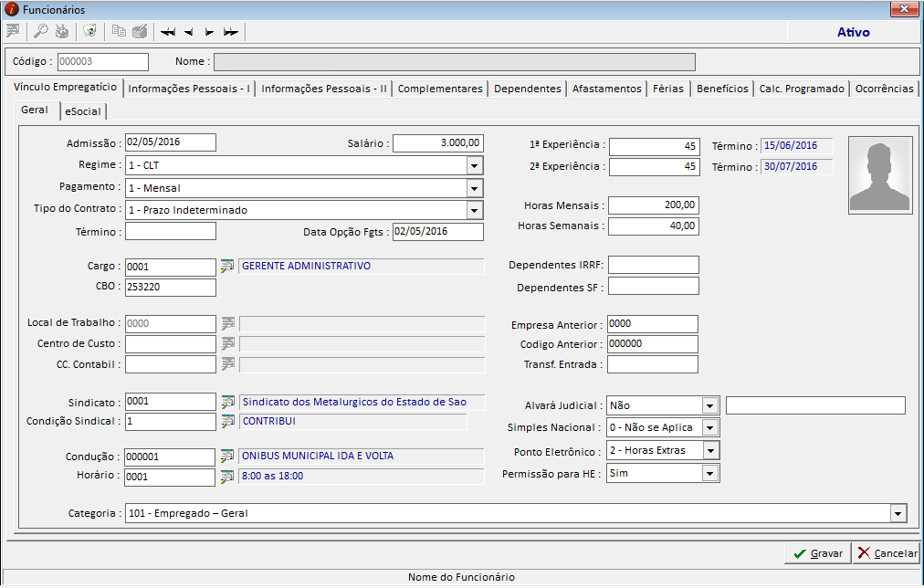Open the Férias tab
This screenshot has width=924, height=588.
pos(668,89)
